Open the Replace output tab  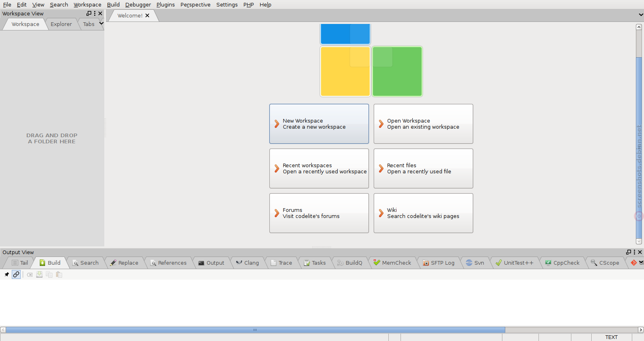(x=124, y=263)
